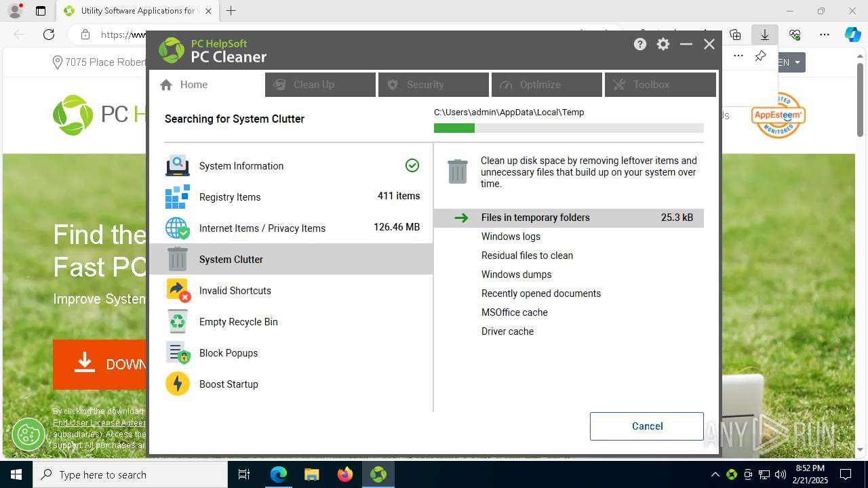Click the Invalid Shortcuts arrow icon
Screen dimensions: 868x488
178,290
